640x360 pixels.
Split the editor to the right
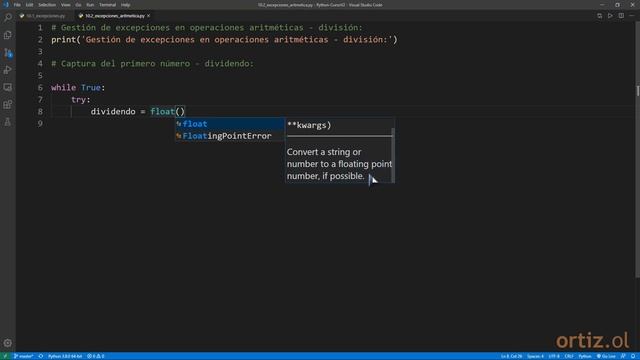(621, 16)
